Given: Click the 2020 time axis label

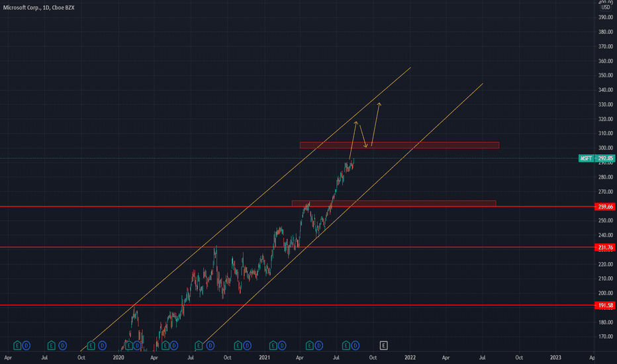Looking at the screenshot, I should coord(118,357).
